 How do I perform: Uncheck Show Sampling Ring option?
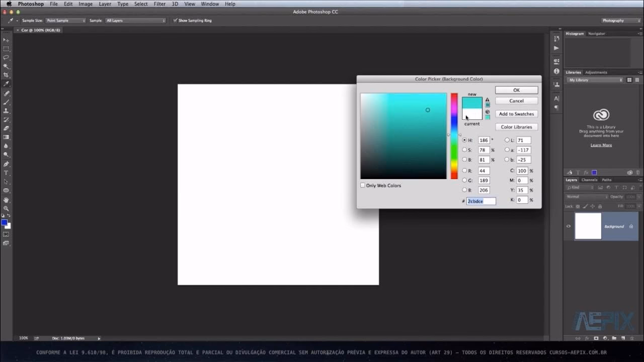coord(175,21)
